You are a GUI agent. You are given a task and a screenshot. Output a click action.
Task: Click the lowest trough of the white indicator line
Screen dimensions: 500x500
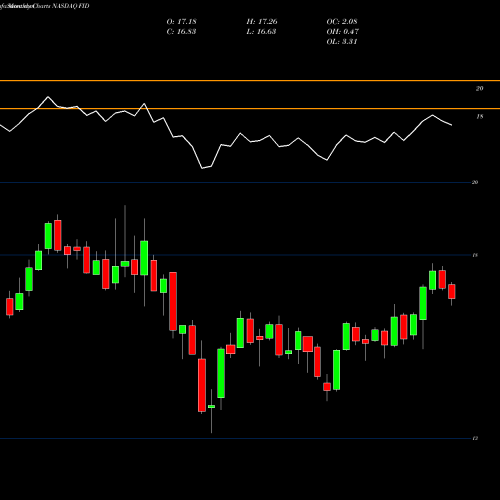(202, 168)
